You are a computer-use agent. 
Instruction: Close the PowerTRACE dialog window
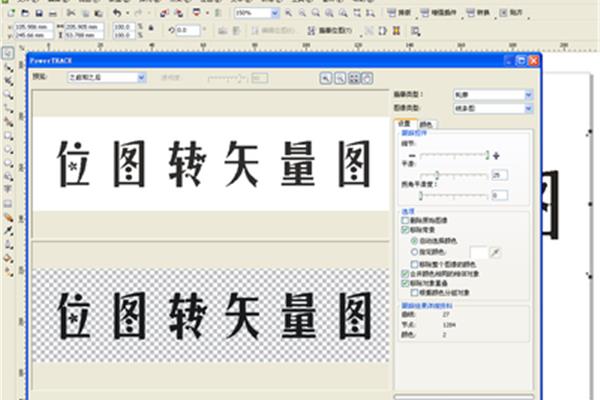533,60
